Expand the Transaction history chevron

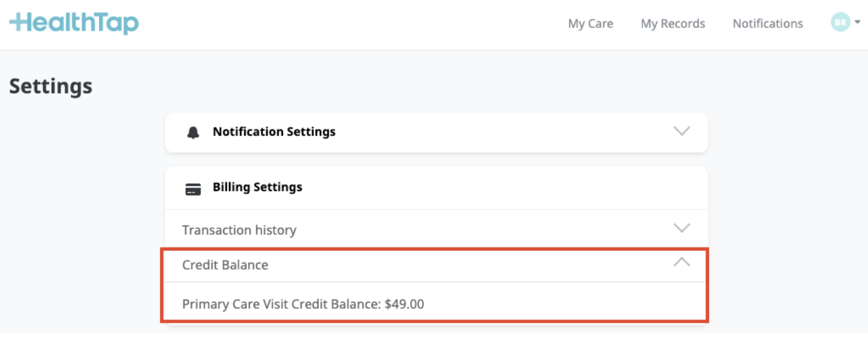click(x=681, y=229)
